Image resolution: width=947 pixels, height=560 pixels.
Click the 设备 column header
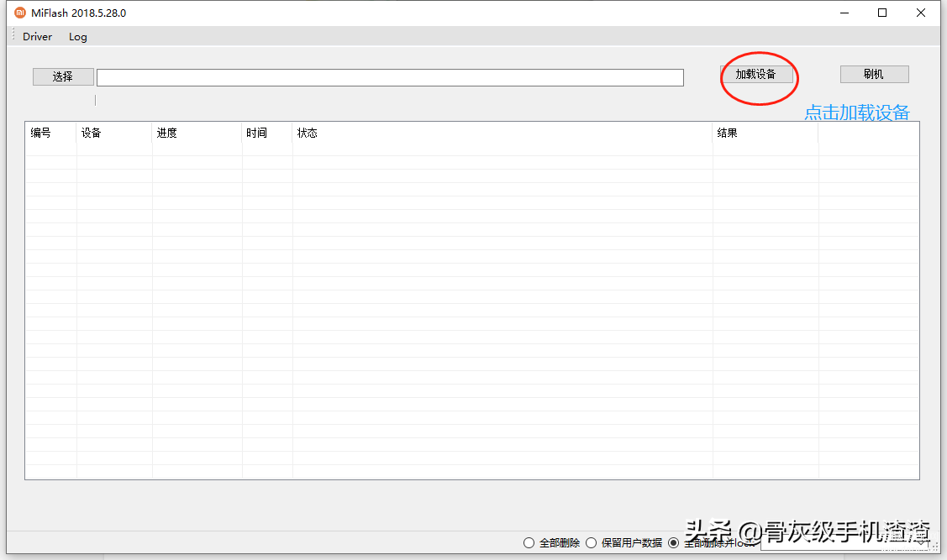pos(114,133)
